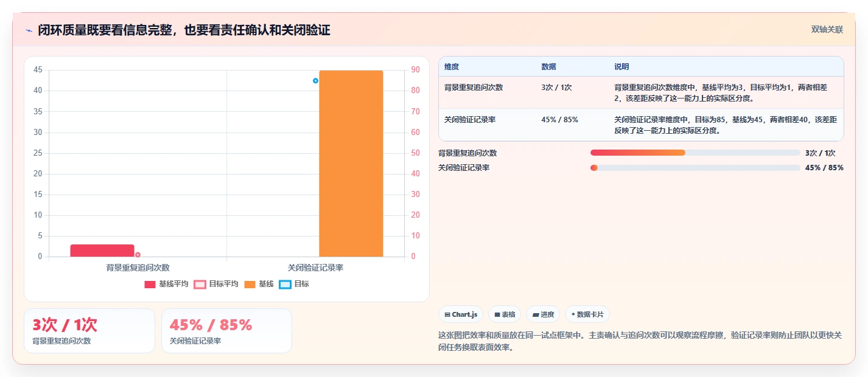Click the 说明 column header
Viewport: 868px width, 377px height.
[x=621, y=66]
